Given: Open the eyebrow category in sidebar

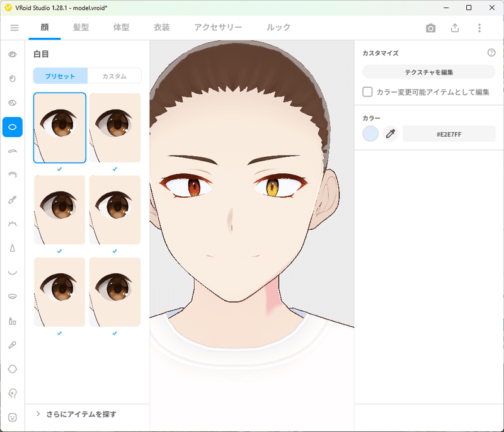Looking at the screenshot, I should (x=13, y=151).
